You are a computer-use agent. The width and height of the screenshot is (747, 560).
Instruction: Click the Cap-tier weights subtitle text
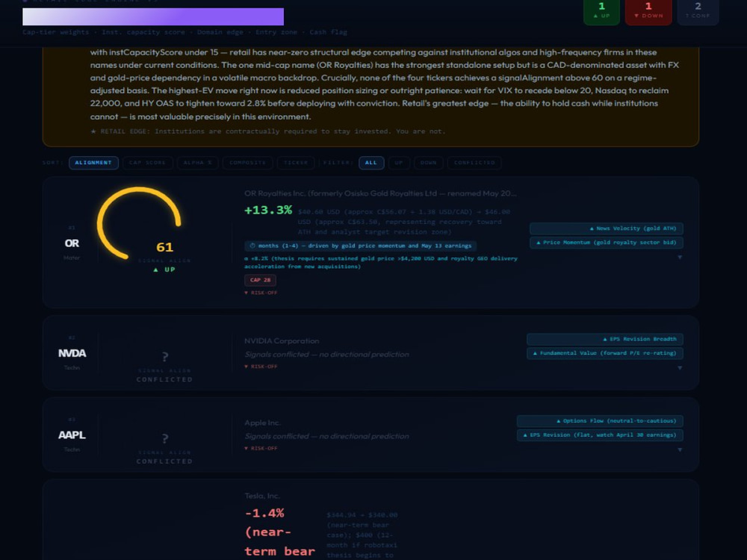(x=185, y=32)
